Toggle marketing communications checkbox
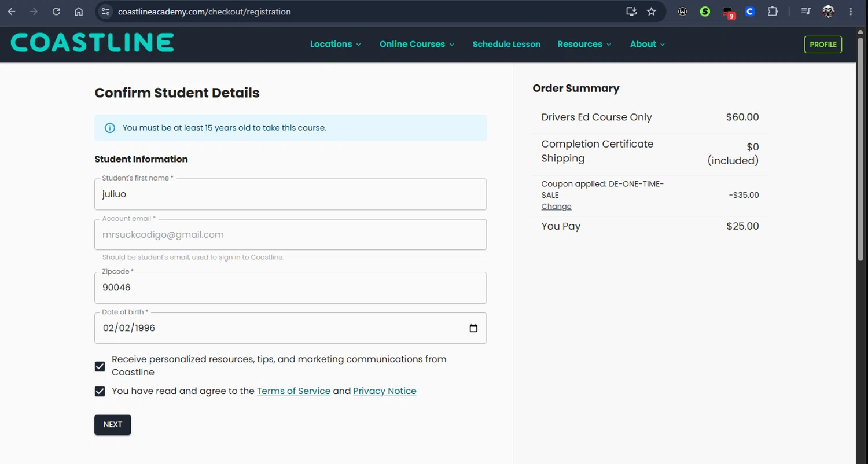 click(x=100, y=366)
